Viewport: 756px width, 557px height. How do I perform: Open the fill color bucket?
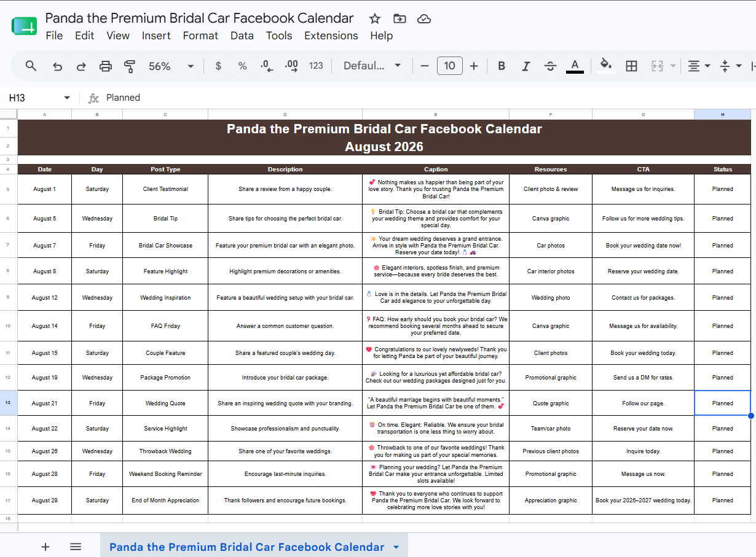click(x=607, y=66)
